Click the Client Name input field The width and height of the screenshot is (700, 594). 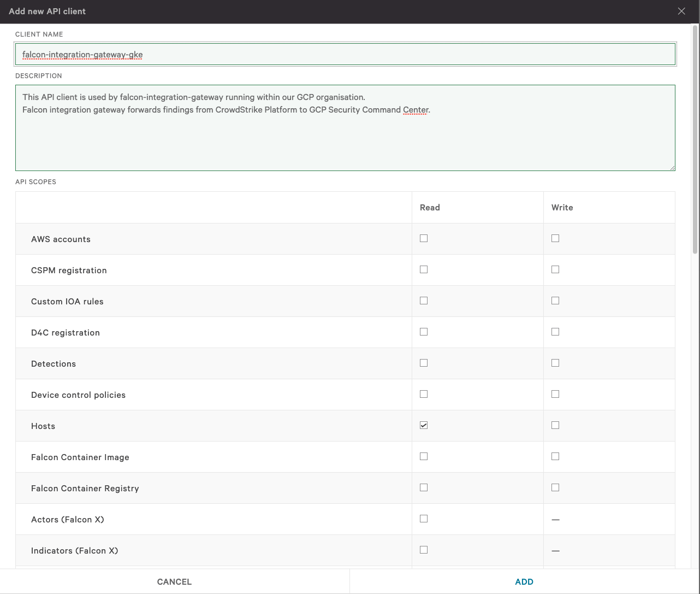pyautogui.click(x=345, y=54)
